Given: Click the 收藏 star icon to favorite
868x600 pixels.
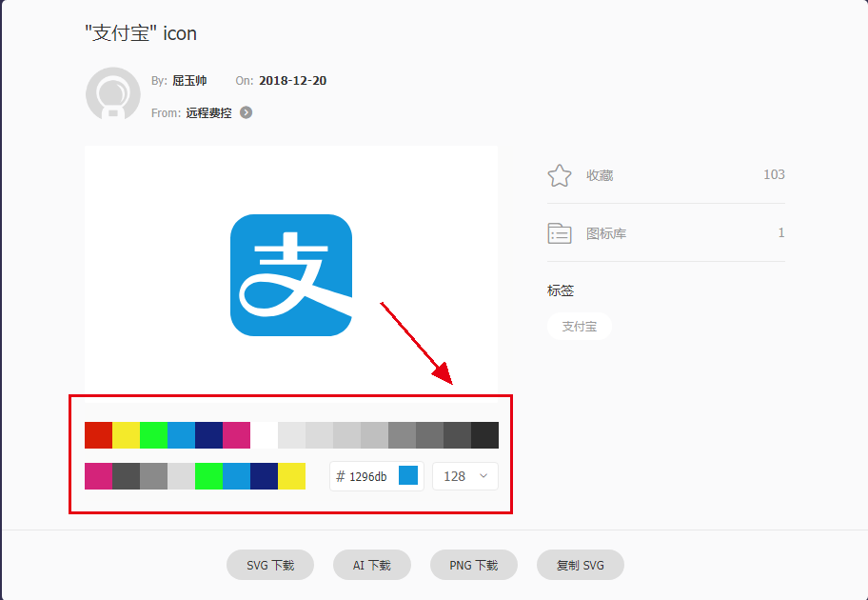Looking at the screenshot, I should point(560,174).
